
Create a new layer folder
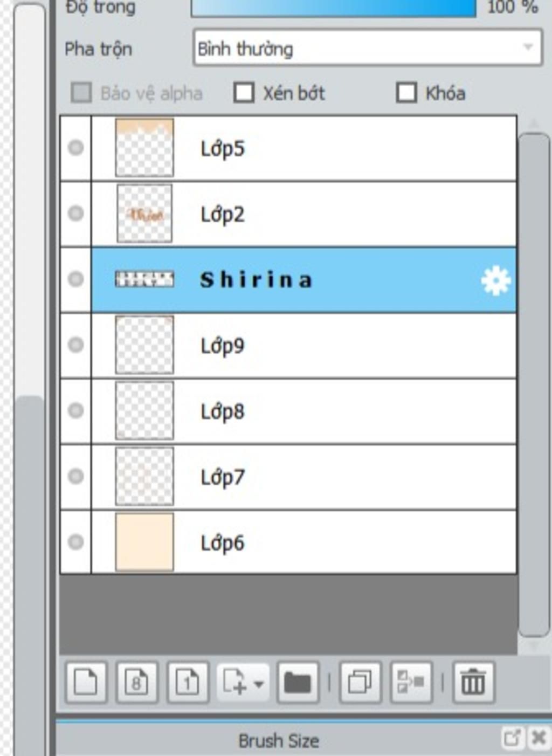click(298, 683)
